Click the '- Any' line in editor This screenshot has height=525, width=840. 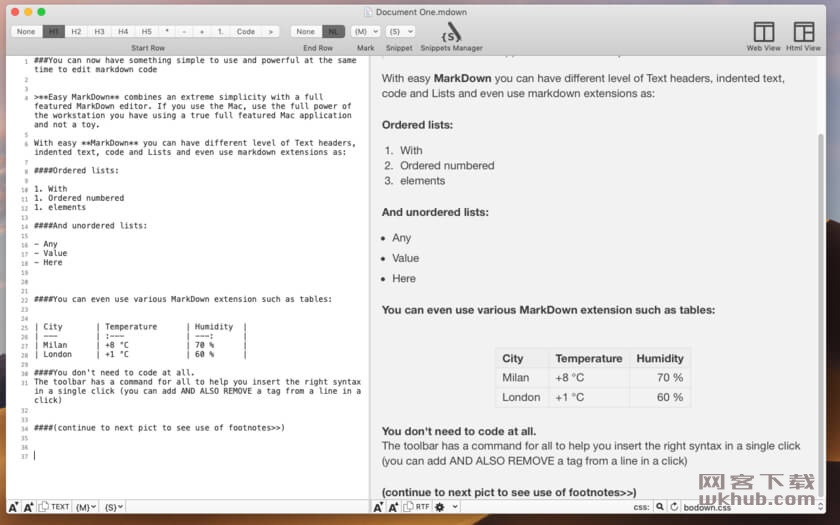pyautogui.click(x=46, y=244)
